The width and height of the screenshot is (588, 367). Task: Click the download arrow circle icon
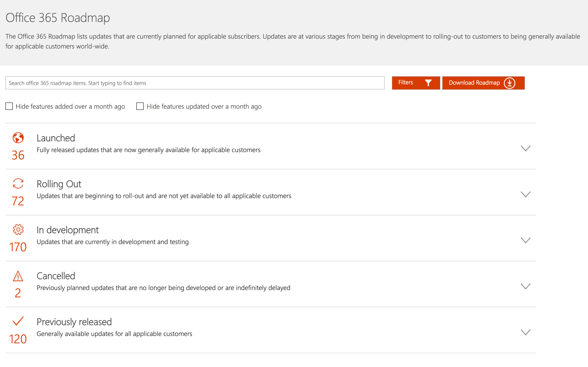pos(509,83)
